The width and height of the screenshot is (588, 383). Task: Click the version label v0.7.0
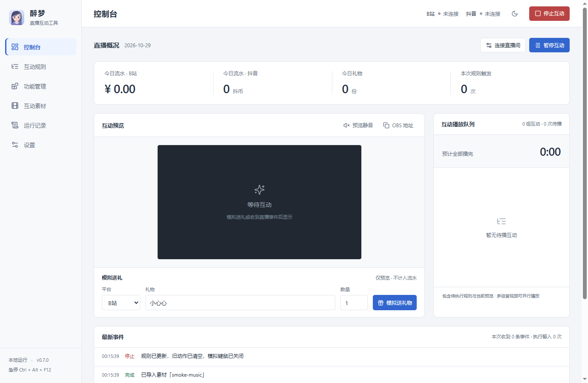(43, 360)
